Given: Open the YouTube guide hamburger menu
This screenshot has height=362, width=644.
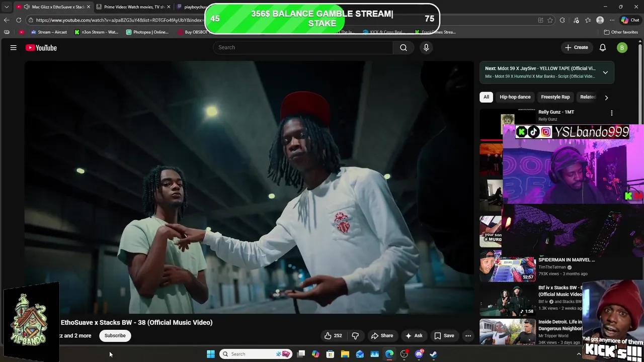Looking at the screenshot, I should click(14, 48).
